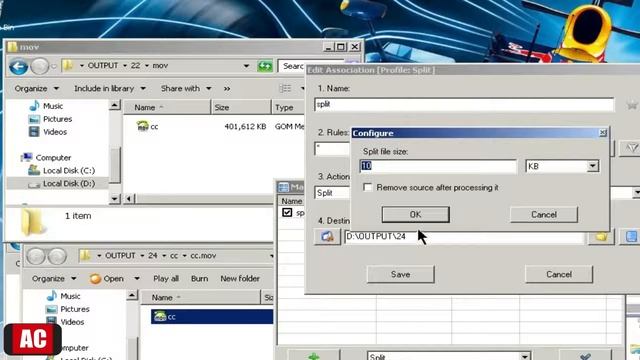Click New folder in cc.mov window
Image resolution: width=640 pixels, height=360 pixels.
point(240,279)
